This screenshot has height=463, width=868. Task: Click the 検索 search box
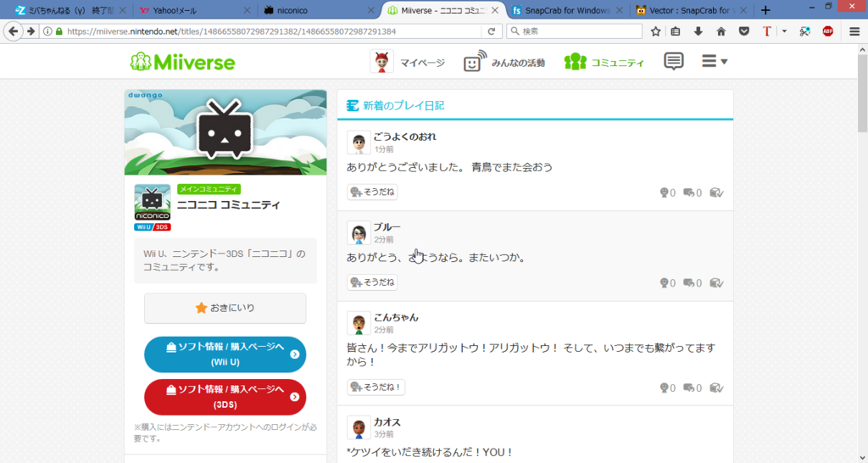574,31
